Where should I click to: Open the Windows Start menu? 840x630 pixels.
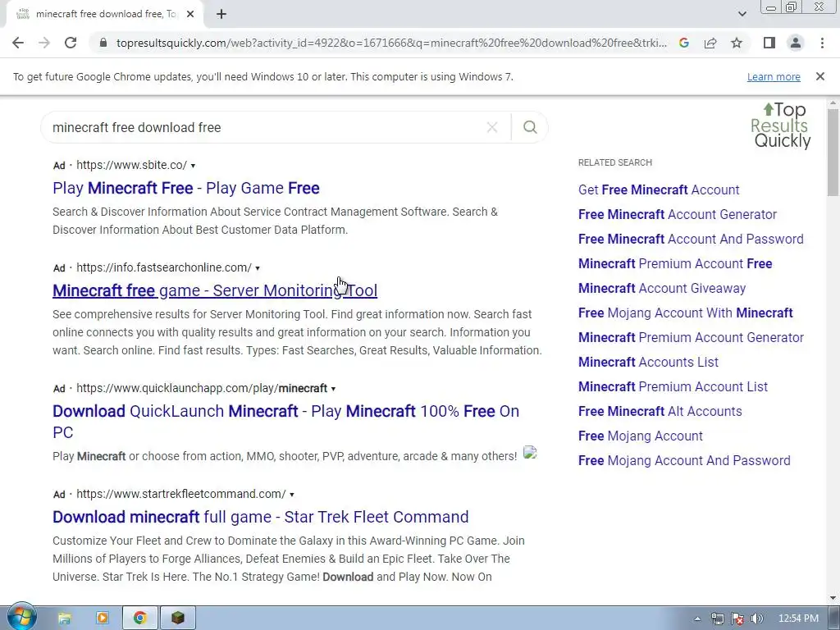(21, 618)
